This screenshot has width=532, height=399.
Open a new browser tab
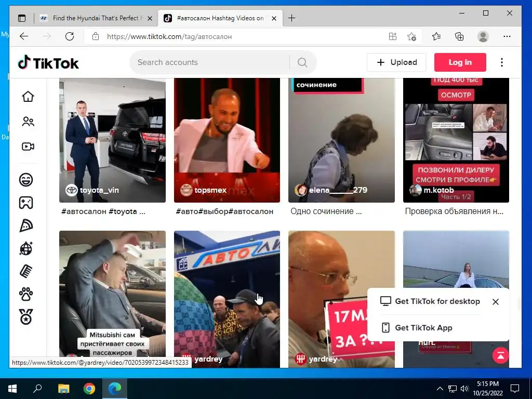pos(291,18)
